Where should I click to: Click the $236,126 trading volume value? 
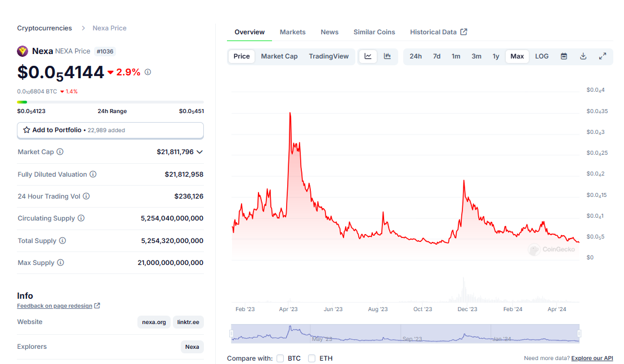(189, 196)
